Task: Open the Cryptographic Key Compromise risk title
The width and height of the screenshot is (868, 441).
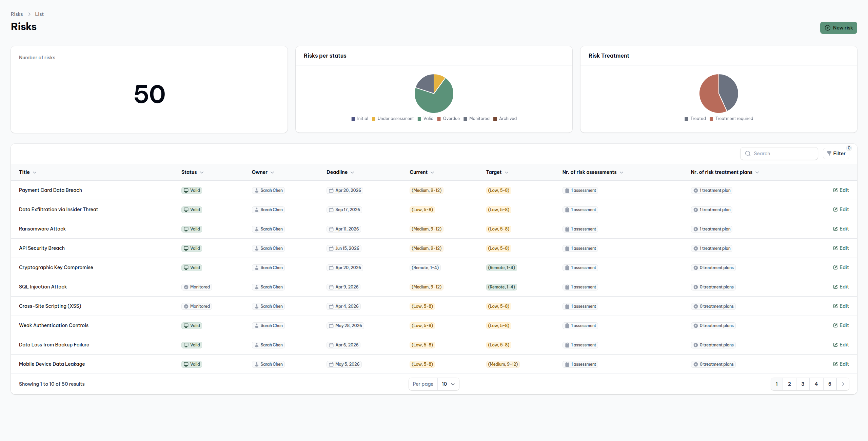Action: (x=56, y=267)
